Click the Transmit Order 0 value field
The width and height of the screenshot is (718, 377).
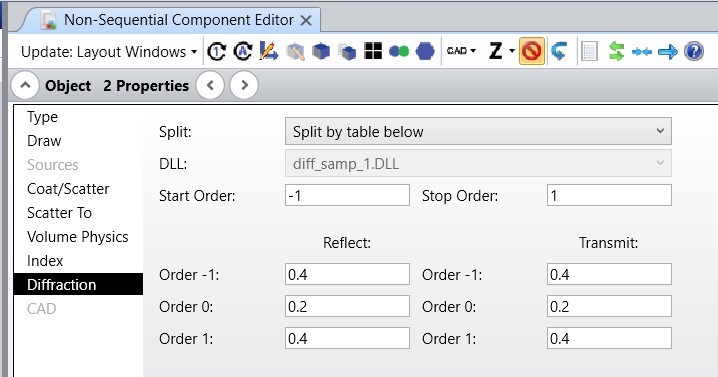(609, 306)
